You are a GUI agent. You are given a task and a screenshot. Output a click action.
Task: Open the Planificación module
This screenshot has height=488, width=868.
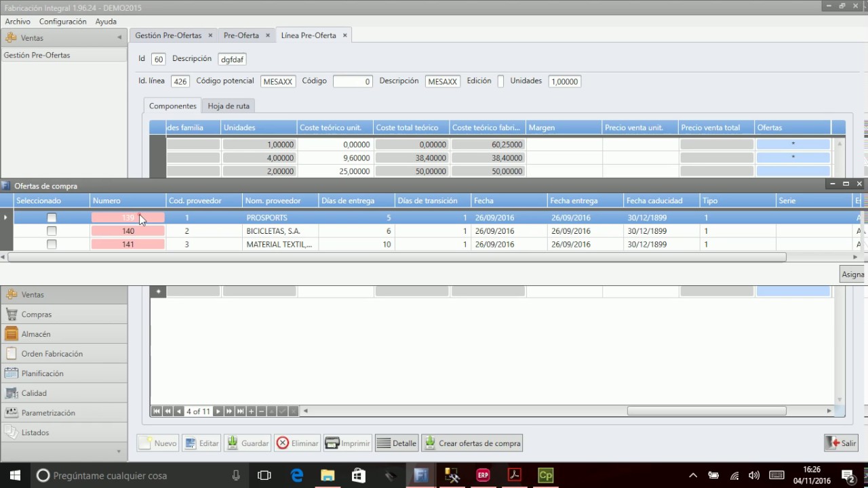64,373
